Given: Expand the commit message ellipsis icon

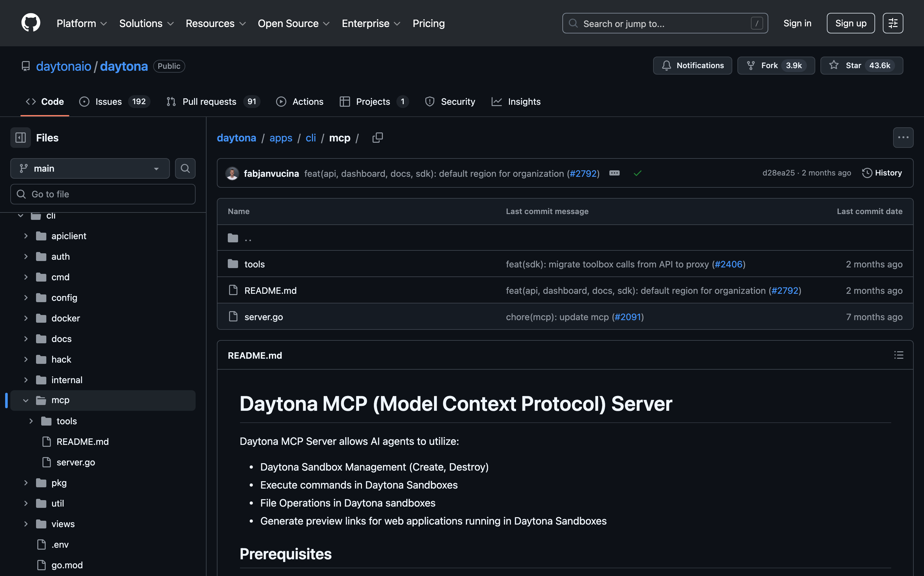Looking at the screenshot, I should coord(614,173).
